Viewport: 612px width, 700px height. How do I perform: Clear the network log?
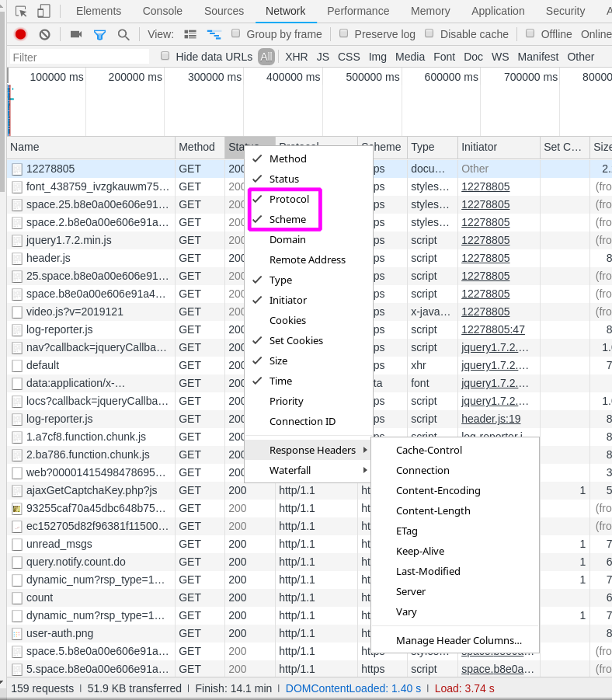[x=44, y=34]
